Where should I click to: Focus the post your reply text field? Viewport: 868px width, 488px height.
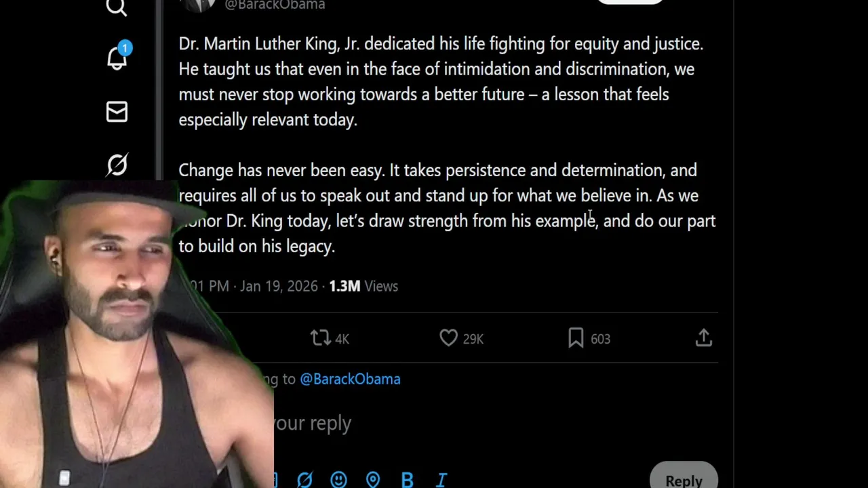(x=407, y=423)
